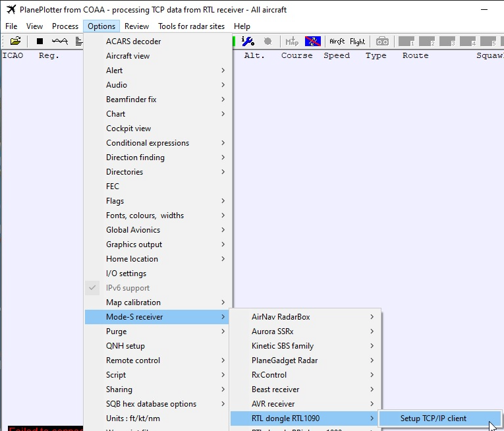Click the grey memory map 1 icon
Image resolution: width=504 pixels, height=431 pixels.
[x=406, y=41]
